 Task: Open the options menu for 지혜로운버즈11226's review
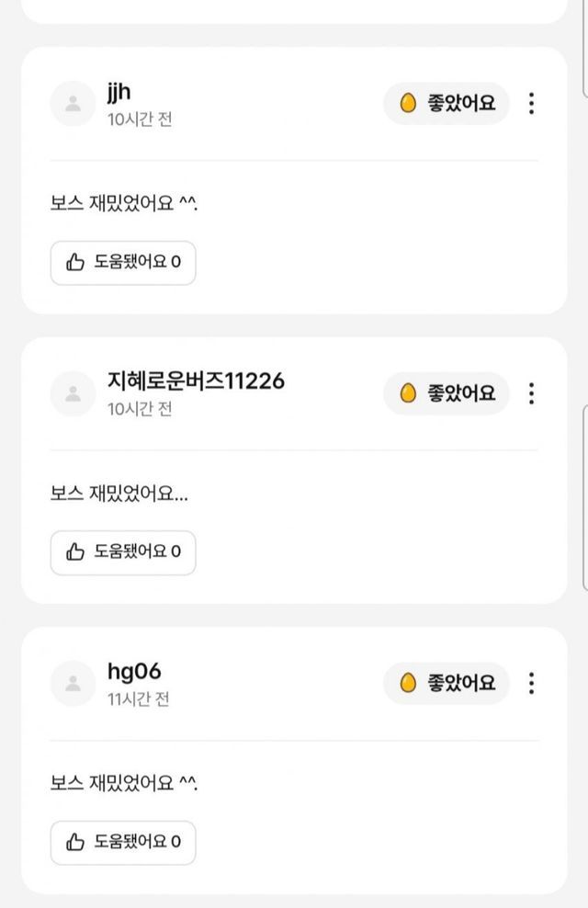531,393
